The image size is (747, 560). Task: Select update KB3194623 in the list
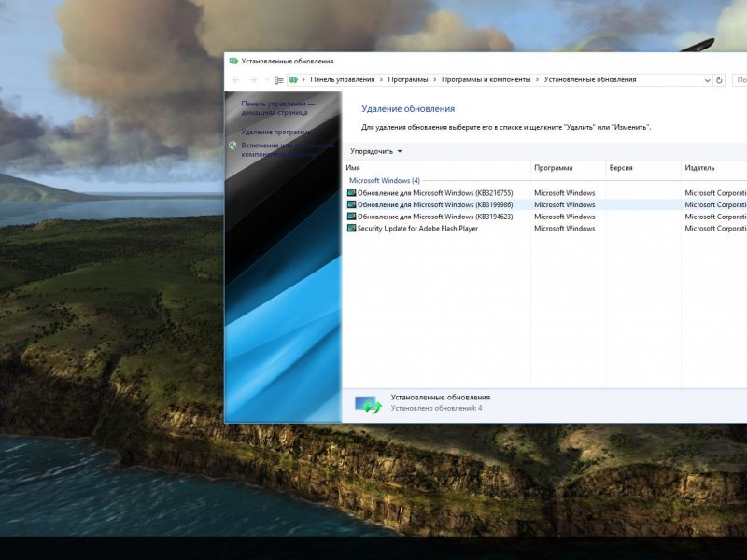[x=435, y=217]
